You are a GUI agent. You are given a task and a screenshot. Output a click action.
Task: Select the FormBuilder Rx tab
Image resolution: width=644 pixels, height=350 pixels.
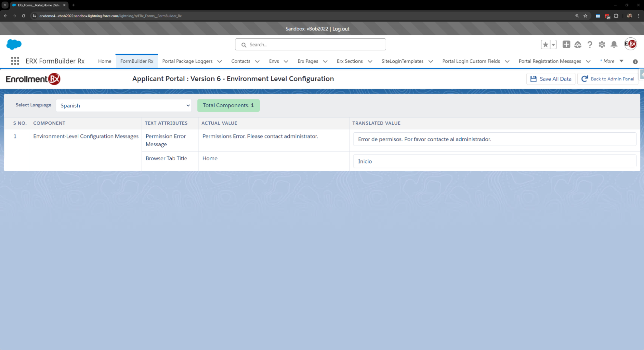137,61
